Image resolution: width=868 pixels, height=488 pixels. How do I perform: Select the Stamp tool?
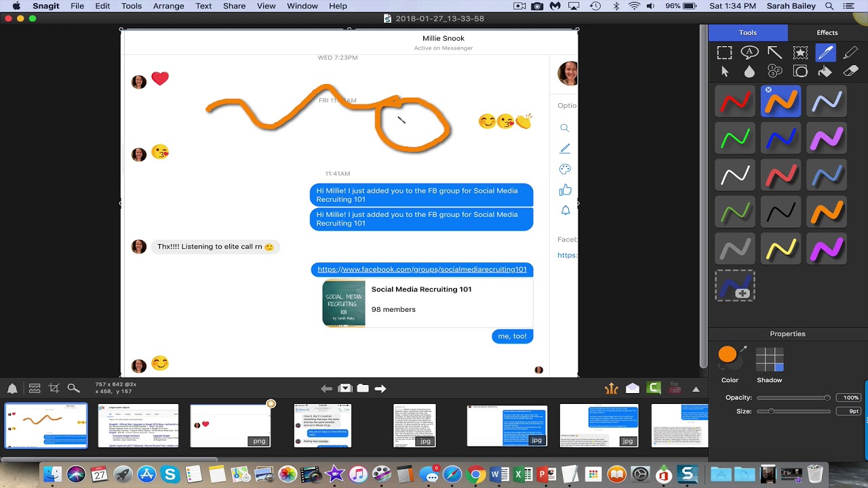pyautogui.click(x=800, y=53)
